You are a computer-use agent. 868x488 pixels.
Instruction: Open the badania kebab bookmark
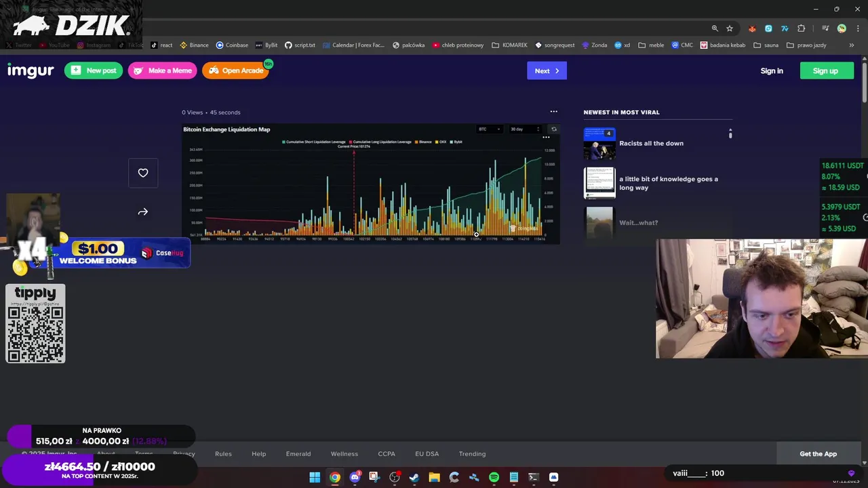(723, 45)
